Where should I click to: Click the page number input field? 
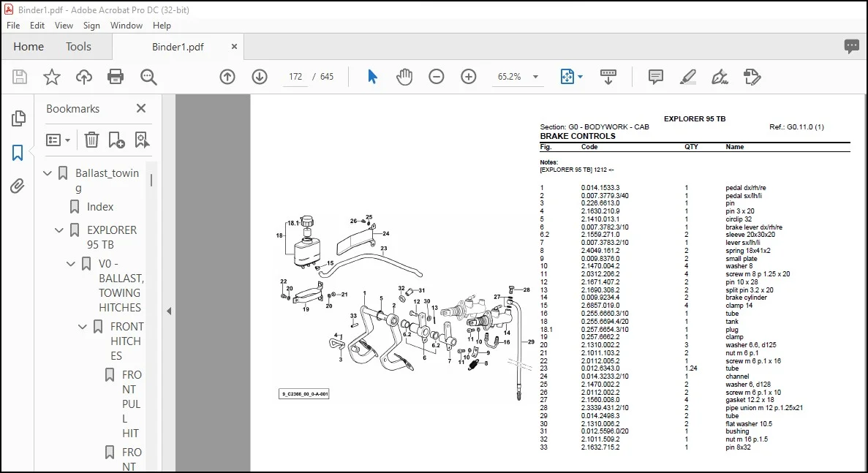295,76
